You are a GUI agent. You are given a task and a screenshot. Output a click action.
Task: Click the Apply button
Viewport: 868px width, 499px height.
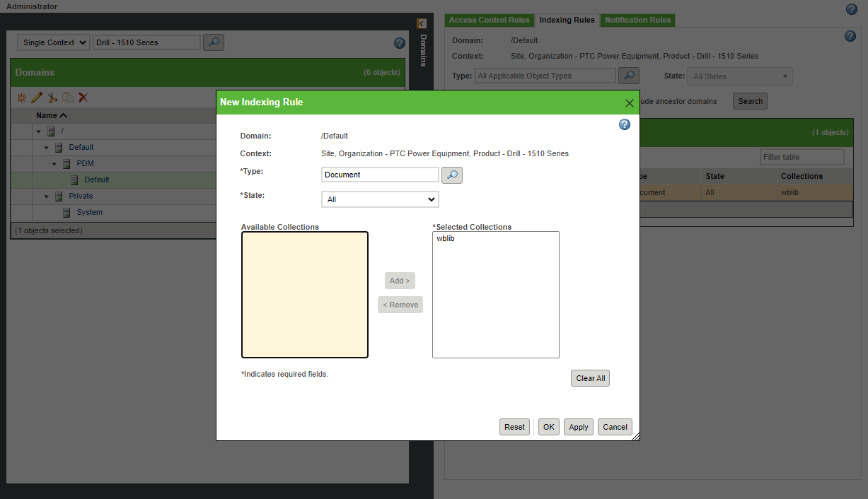[x=579, y=427]
